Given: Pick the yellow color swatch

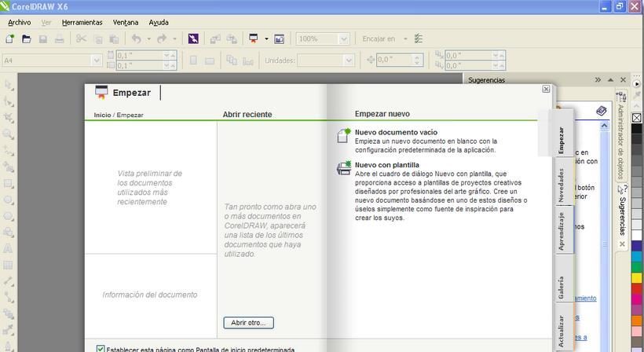Looking at the screenshot, I should (637, 278).
